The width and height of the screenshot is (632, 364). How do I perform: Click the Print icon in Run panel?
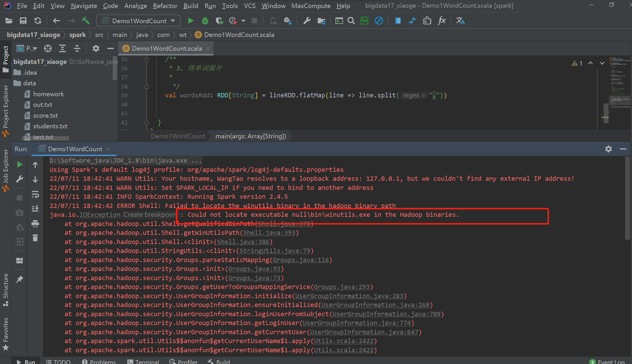[35, 223]
